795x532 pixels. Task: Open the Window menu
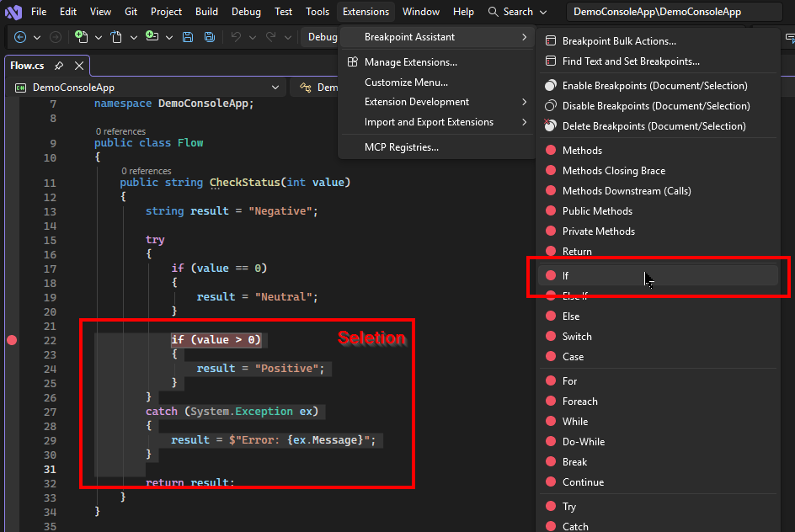coord(421,12)
